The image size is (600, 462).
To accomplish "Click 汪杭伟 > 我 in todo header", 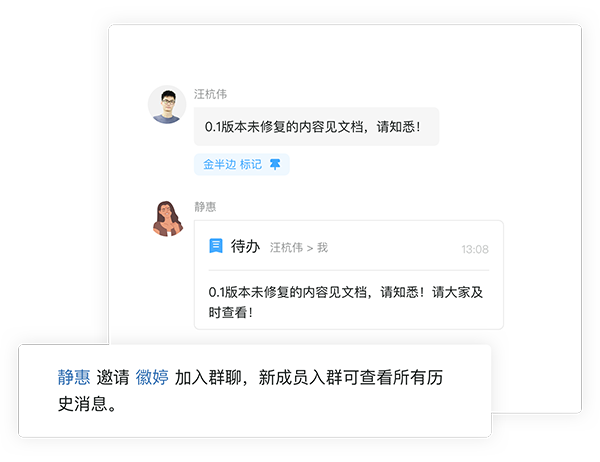I will click(299, 248).
